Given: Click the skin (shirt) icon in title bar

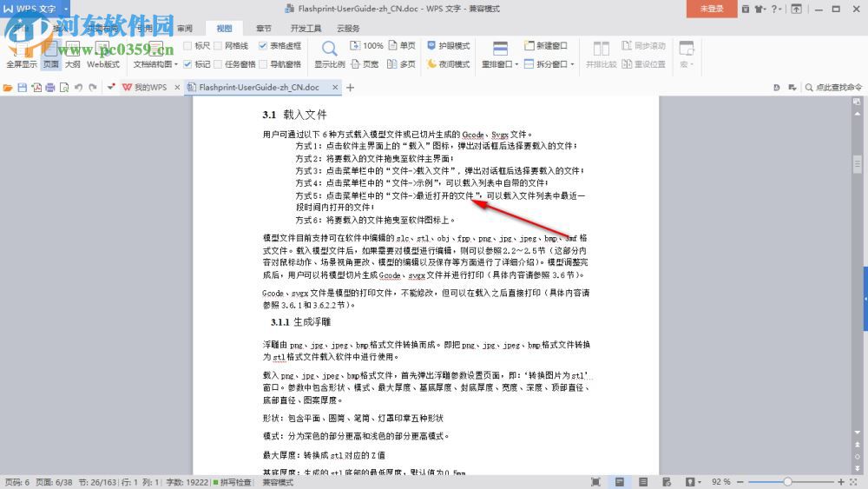Looking at the screenshot, I should [x=759, y=9].
